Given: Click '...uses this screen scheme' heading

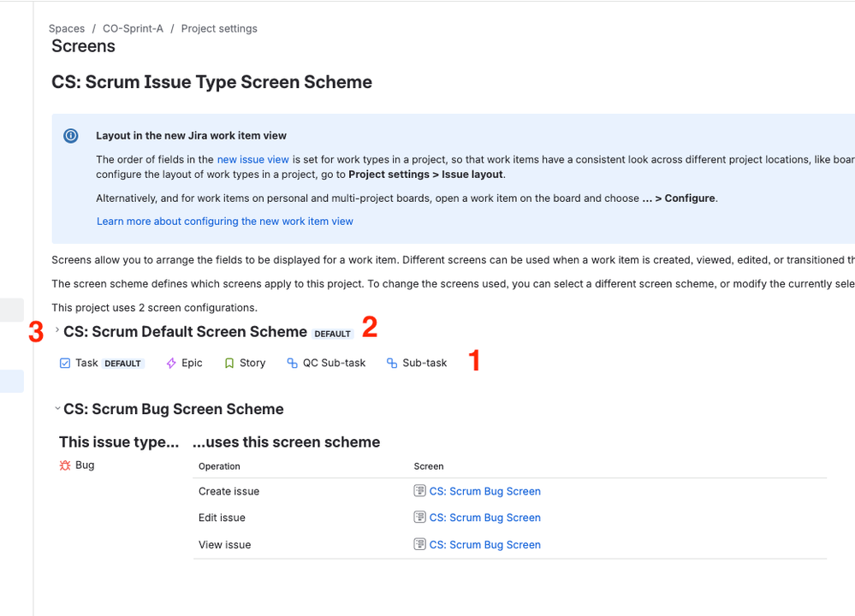Looking at the screenshot, I should pos(286,442).
